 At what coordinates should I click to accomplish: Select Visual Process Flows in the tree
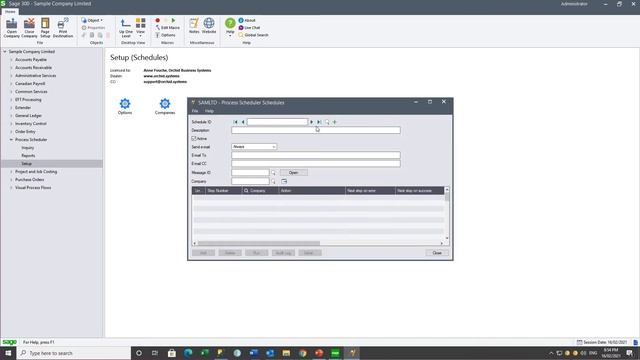(x=33, y=188)
